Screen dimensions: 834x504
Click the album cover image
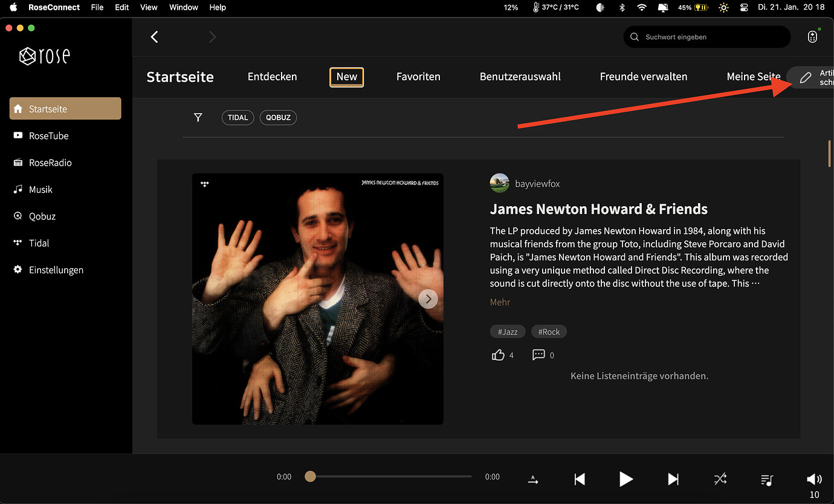point(318,299)
